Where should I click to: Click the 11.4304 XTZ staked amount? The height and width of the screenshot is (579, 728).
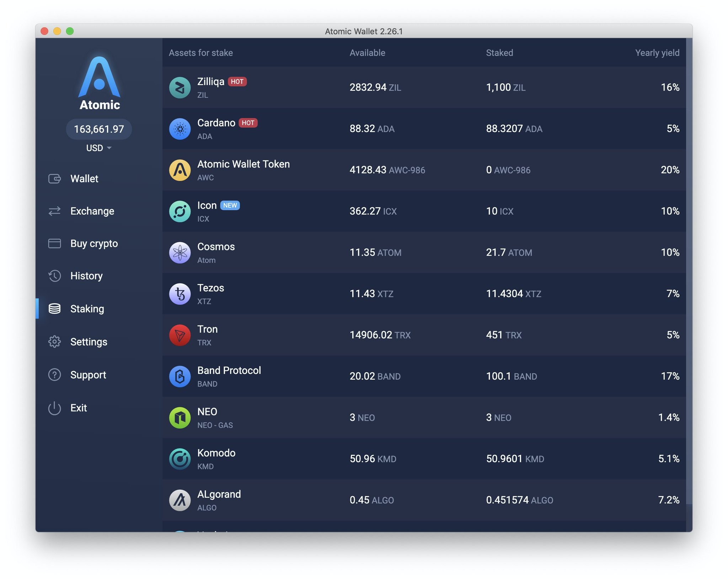point(514,294)
